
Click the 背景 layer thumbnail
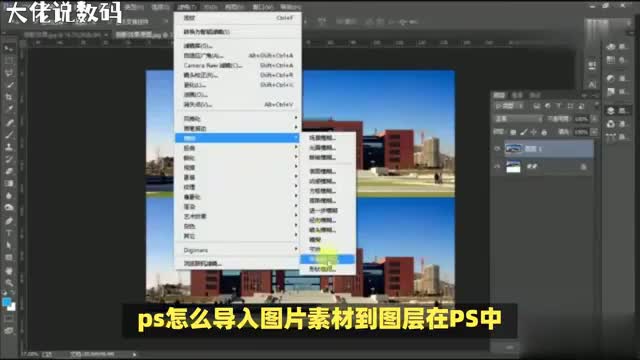[x=513, y=167]
